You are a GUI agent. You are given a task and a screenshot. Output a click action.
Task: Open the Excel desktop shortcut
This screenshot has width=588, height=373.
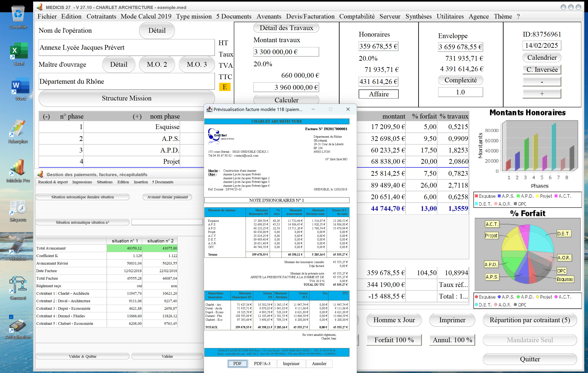click(x=19, y=54)
